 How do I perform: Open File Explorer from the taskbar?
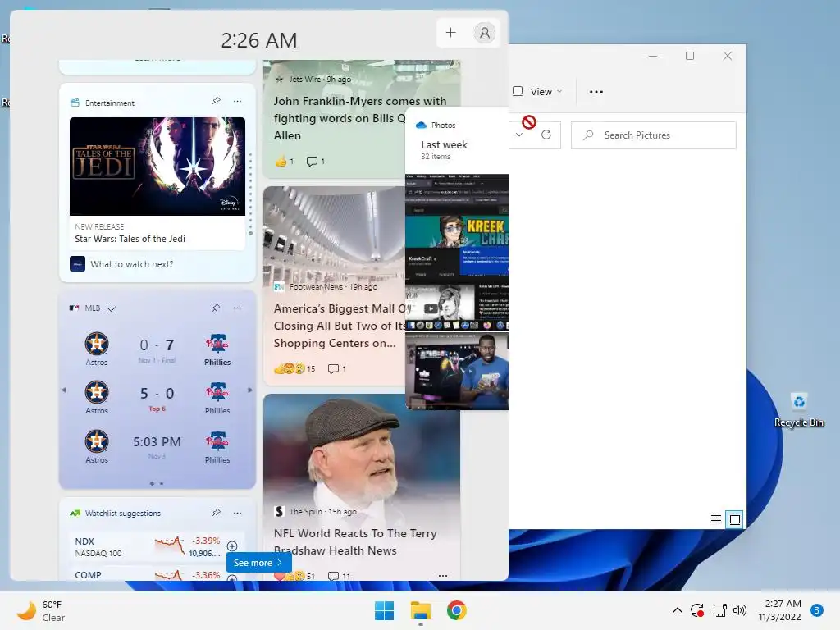[421, 610]
